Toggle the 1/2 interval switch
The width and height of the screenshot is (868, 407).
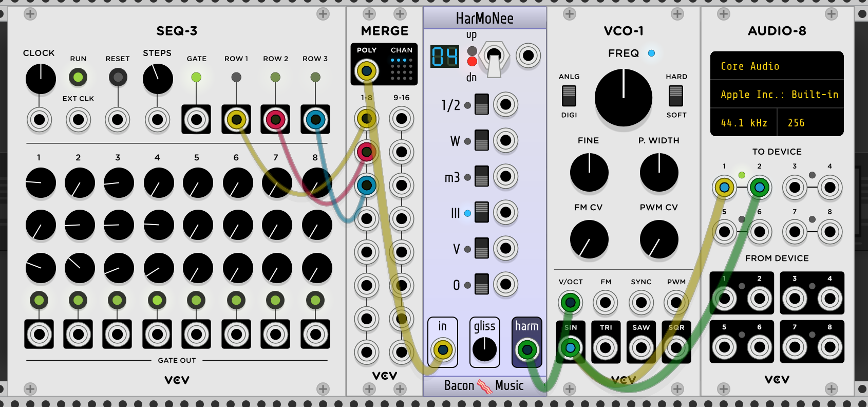[x=482, y=104]
